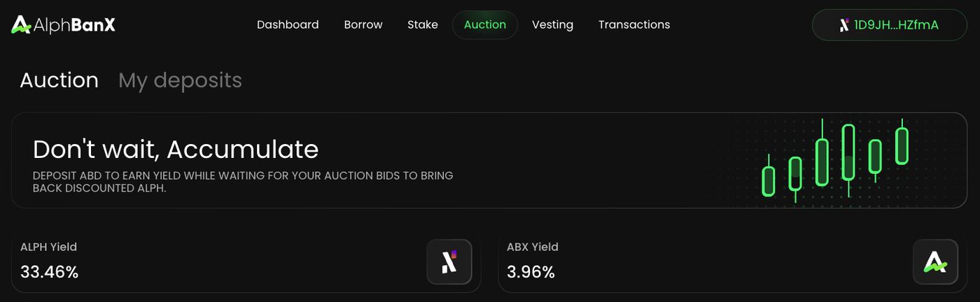This screenshot has height=302, width=980.
Task: Click the ALPH token icon in yield card
Action: [x=449, y=262]
